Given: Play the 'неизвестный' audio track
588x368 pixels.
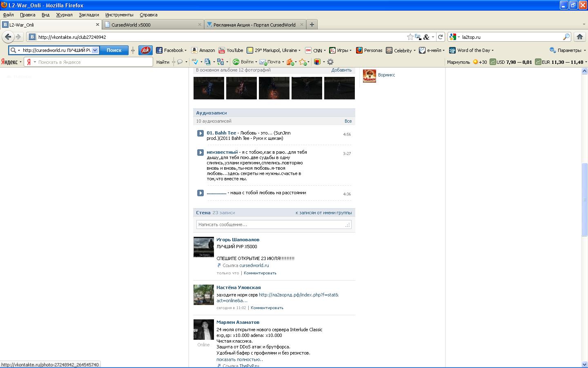Looking at the screenshot, I should pyautogui.click(x=200, y=153).
